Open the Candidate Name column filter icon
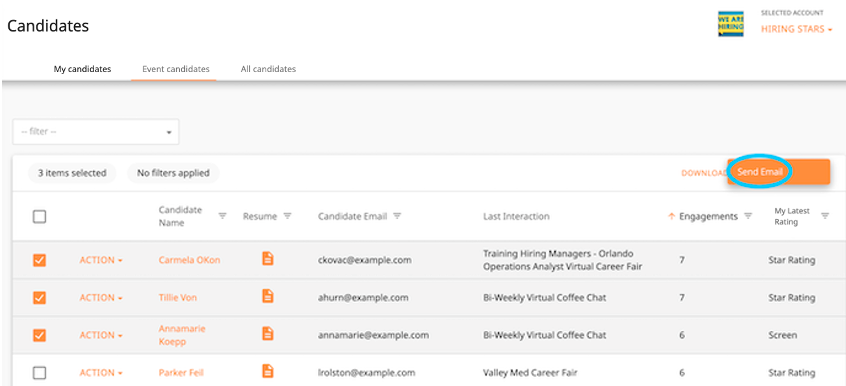This screenshot has width=846, height=386. pos(222,216)
